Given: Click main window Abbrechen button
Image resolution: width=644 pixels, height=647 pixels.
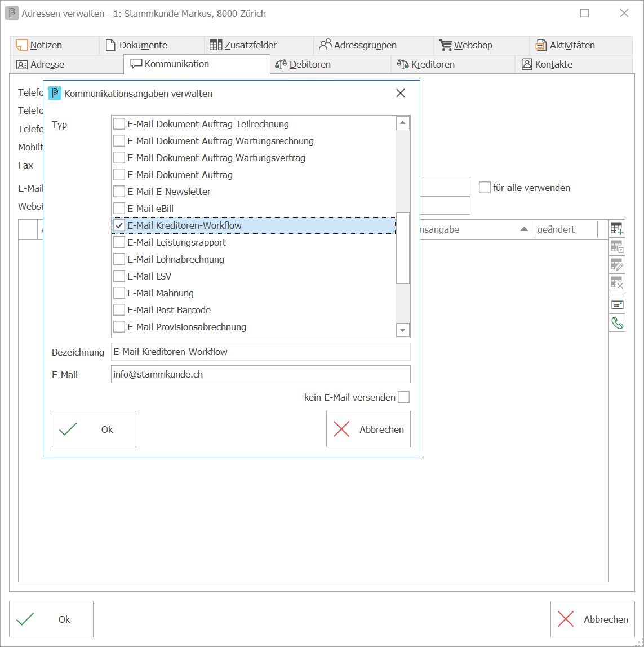Looking at the screenshot, I should (592, 619).
